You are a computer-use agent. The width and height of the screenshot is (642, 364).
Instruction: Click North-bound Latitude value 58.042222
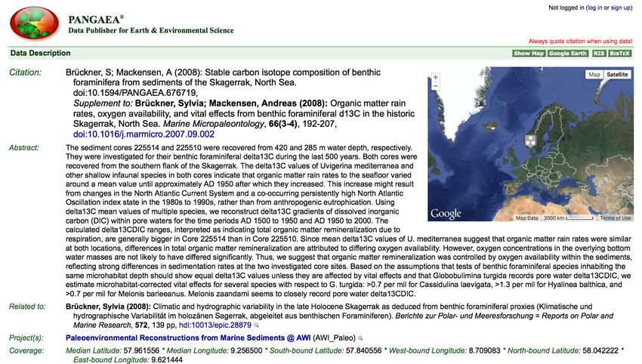[x=600, y=351]
